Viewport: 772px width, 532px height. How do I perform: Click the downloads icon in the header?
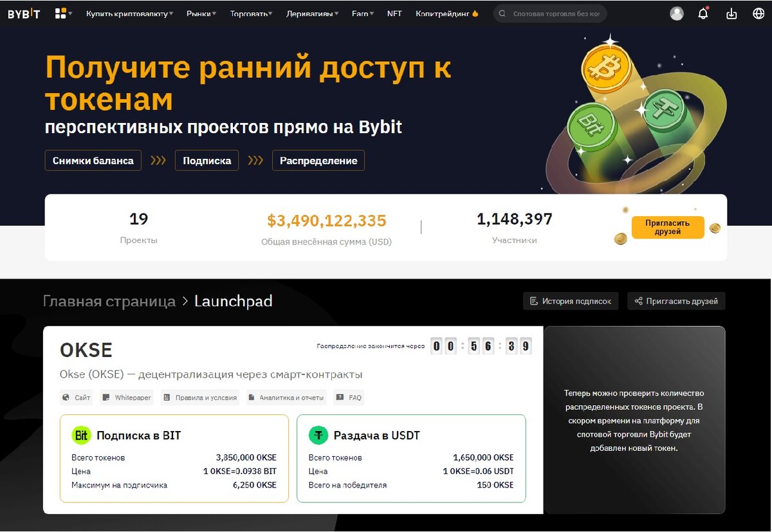(x=731, y=13)
